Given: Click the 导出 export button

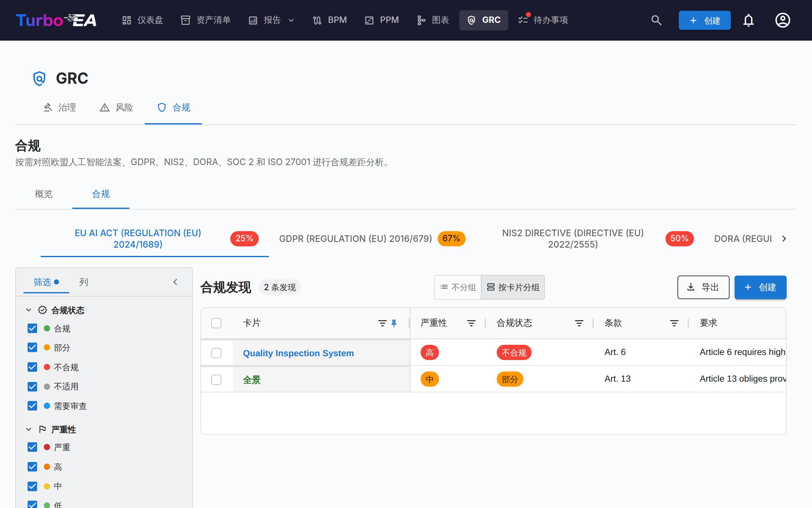Looking at the screenshot, I should [703, 287].
